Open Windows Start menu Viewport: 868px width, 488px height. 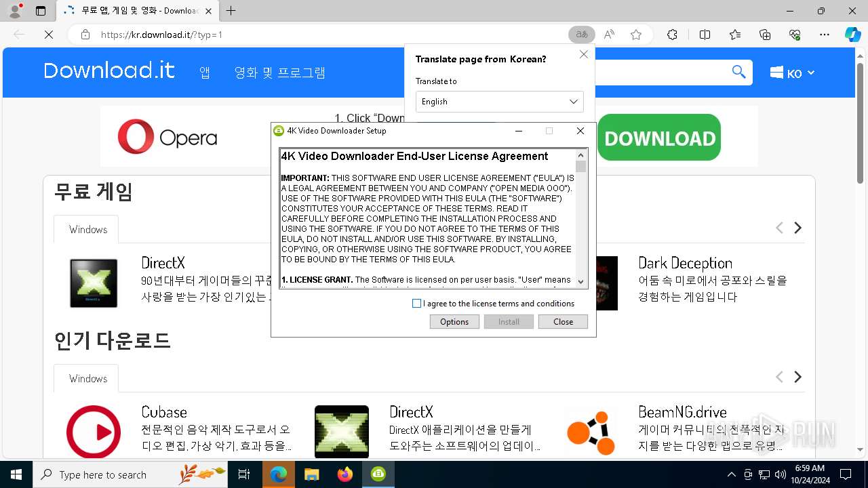pos(16,474)
